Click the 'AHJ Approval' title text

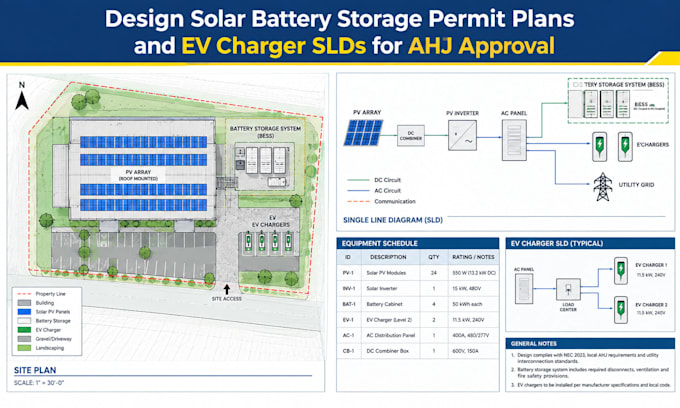tap(481, 46)
